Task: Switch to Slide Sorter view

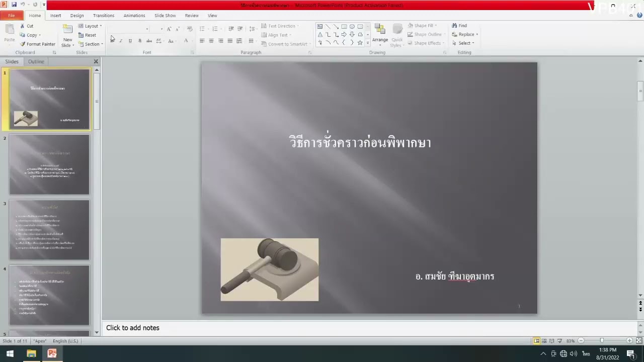Action: [x=544, y=341]
